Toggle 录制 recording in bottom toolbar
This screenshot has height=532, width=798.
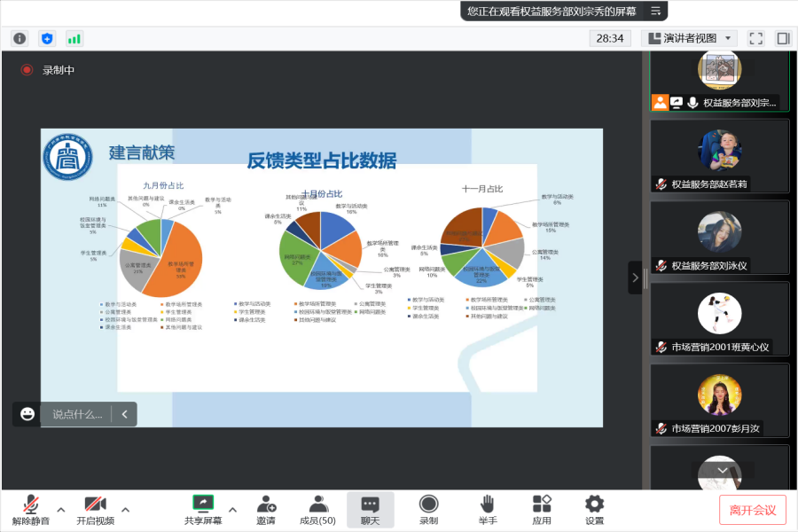[x=428, y=510]
